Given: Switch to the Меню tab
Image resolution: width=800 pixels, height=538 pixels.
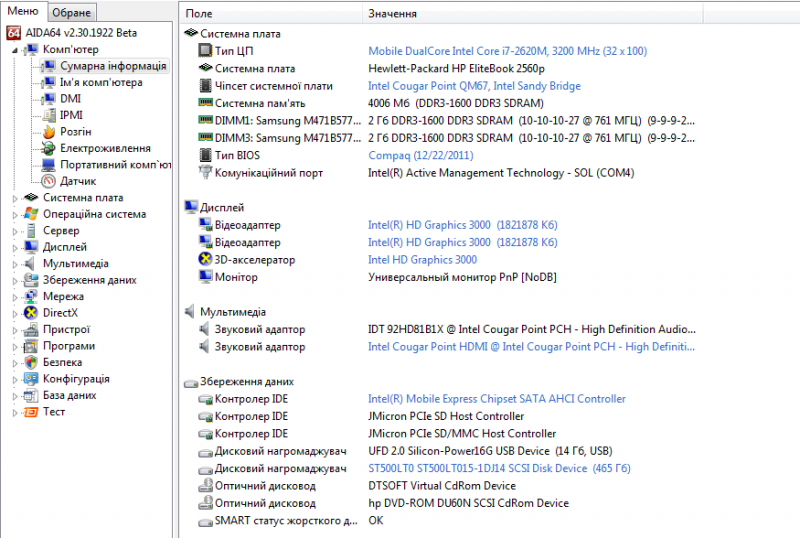Looking at the screenshot, I should tap(23, 12).
